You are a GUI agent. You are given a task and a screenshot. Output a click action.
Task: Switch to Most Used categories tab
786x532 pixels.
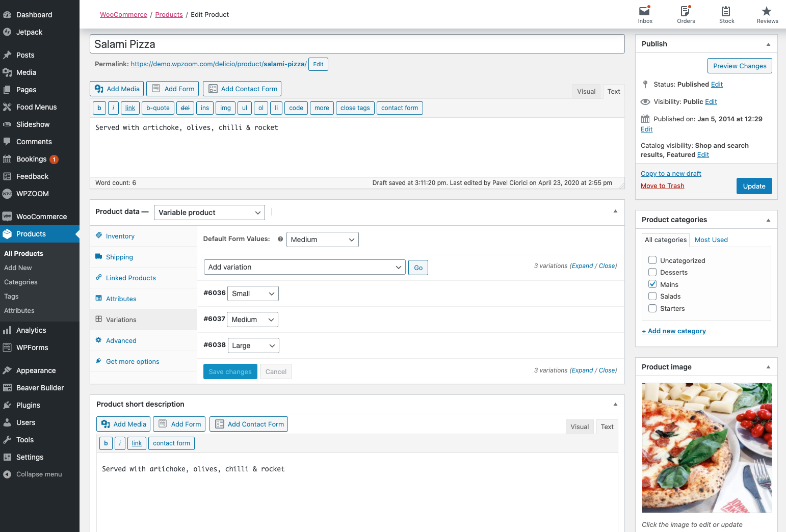[x=711, y=240]
